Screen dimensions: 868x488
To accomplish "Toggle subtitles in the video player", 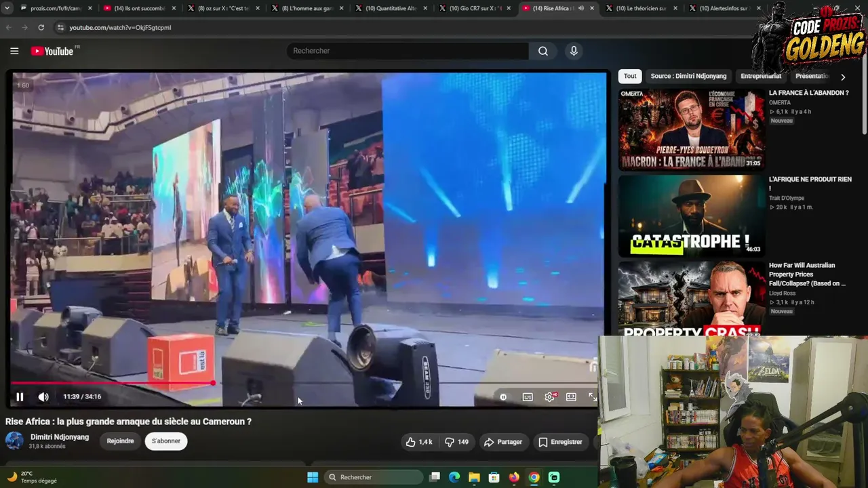I will tap(528, 396).
